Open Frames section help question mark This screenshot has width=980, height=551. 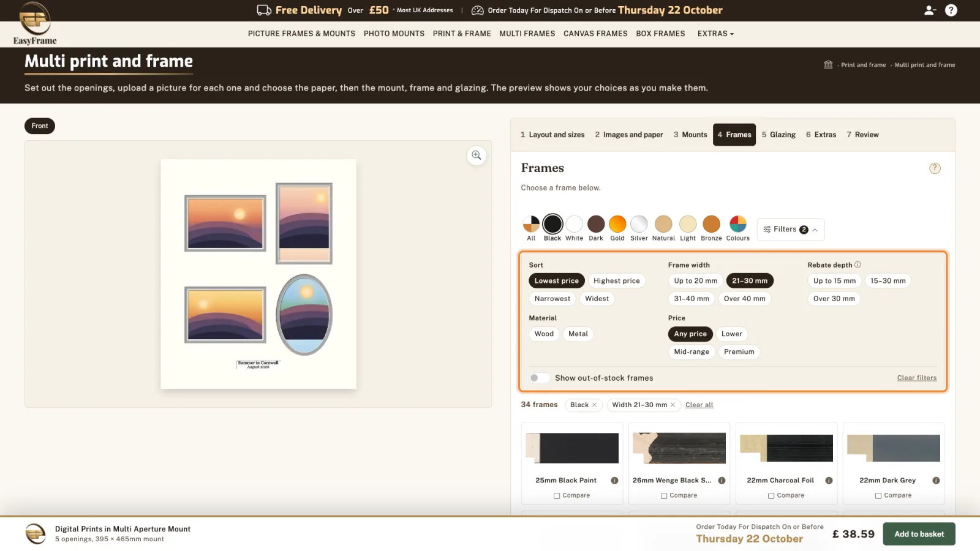[935, 168]
